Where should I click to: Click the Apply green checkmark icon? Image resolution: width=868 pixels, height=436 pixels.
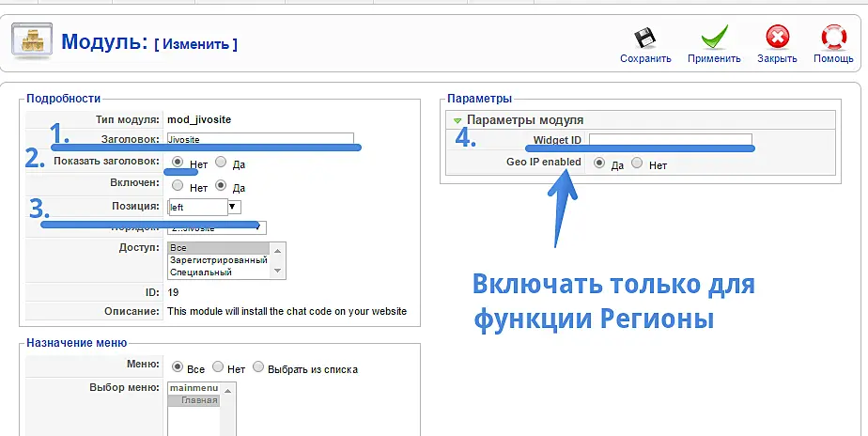[714, 39]
